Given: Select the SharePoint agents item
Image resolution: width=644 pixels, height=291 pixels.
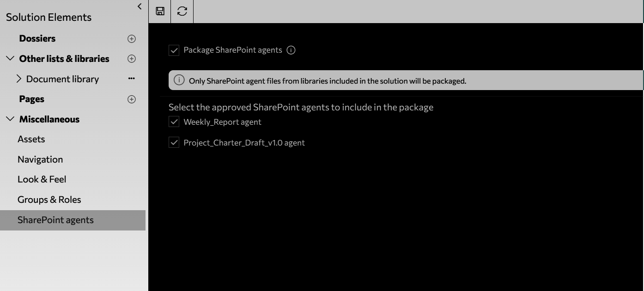Looking at the screenshot, I should (x=73, y=220).
